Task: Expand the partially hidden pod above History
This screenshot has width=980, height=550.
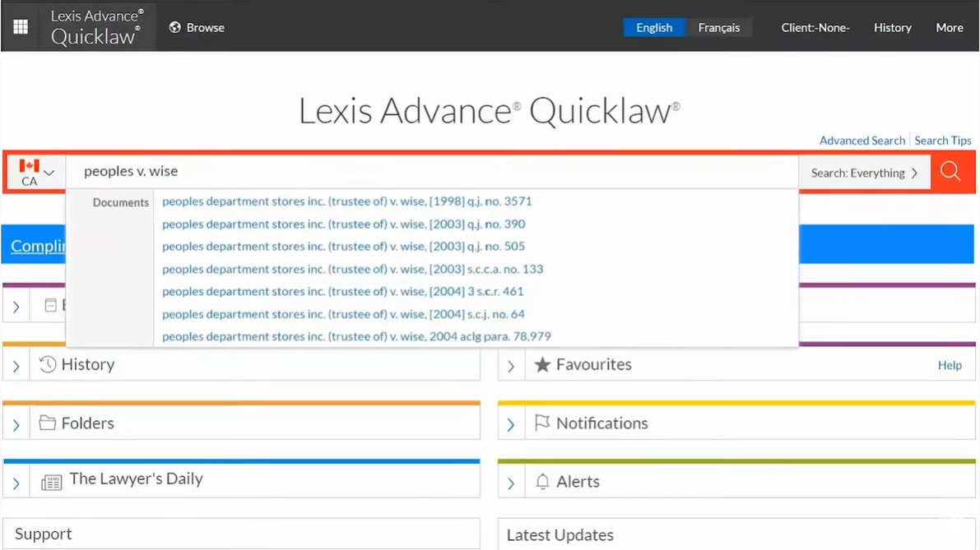Action: coord(16,307)
